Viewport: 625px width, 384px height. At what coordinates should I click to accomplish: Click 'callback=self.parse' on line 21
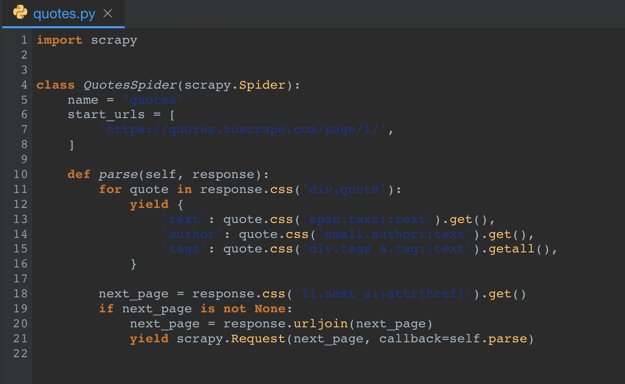pos(453,339)
